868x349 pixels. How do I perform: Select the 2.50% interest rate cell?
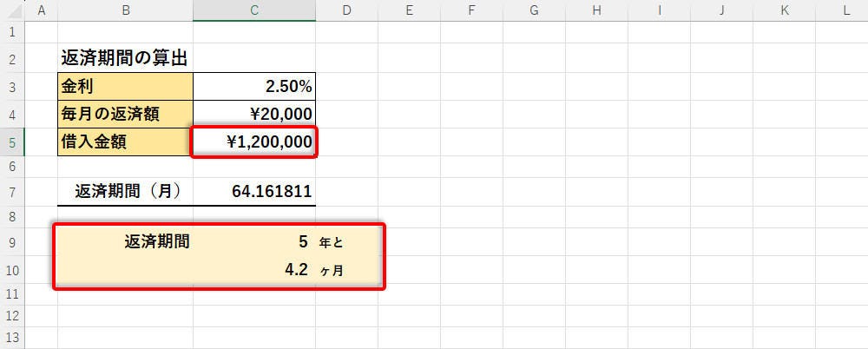click(x=253, y=87)
